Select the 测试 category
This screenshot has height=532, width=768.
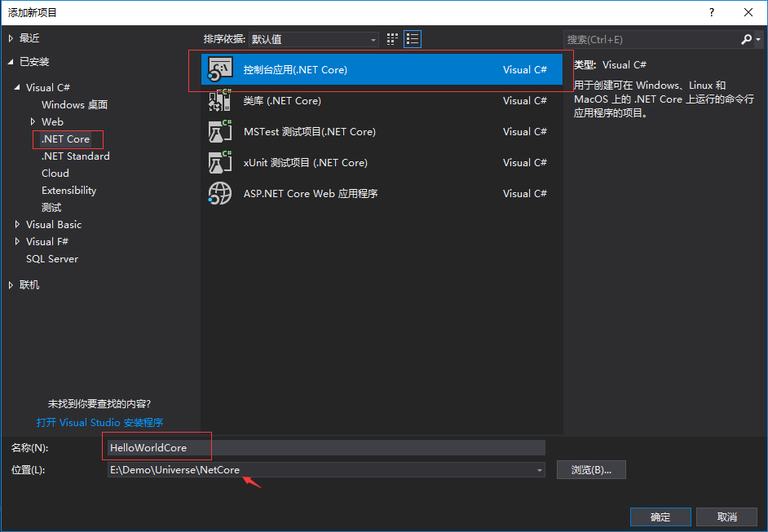coord(51,208)
